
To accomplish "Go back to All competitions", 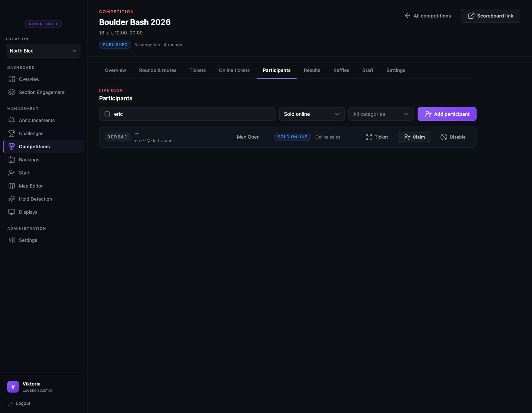I will pos(428,16).
